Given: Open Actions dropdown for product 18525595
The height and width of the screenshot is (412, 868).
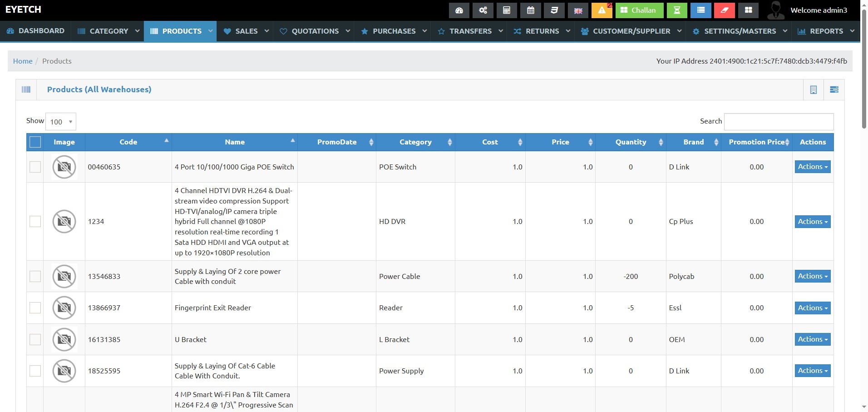Looking at the screenshot, I should click(x=813, y=371).
